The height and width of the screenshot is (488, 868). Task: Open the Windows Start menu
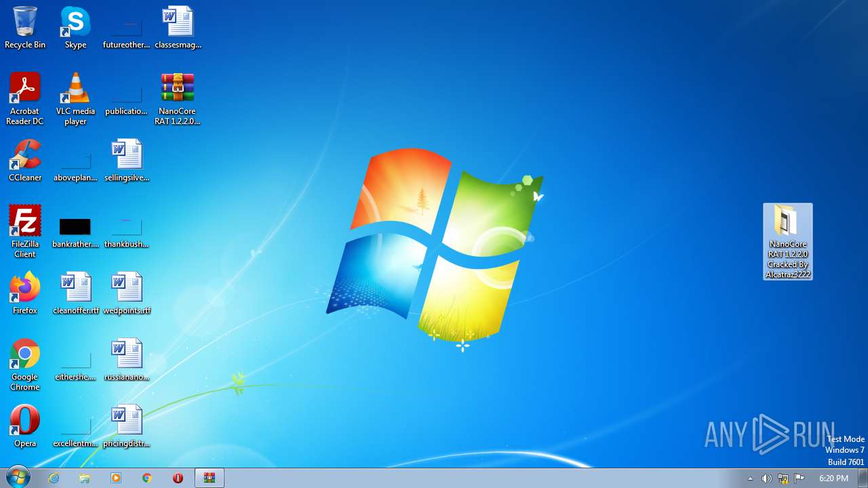coord(18,478)
